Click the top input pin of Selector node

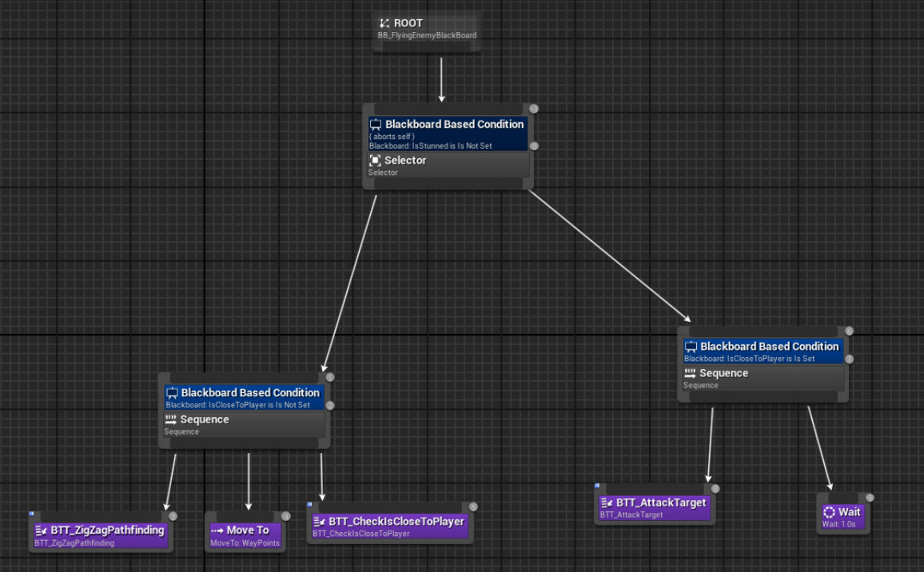[448, 109]
